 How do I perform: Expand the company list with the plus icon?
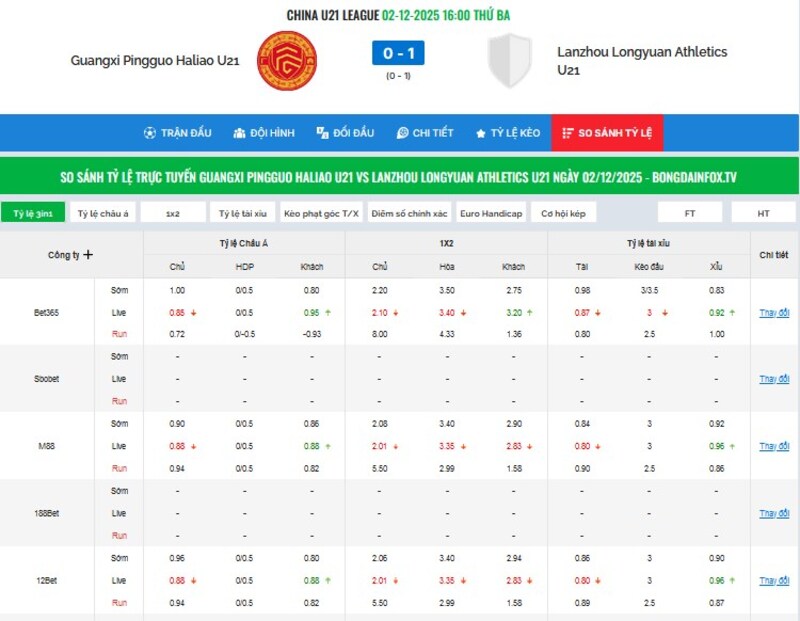click(x=88, y=255)
